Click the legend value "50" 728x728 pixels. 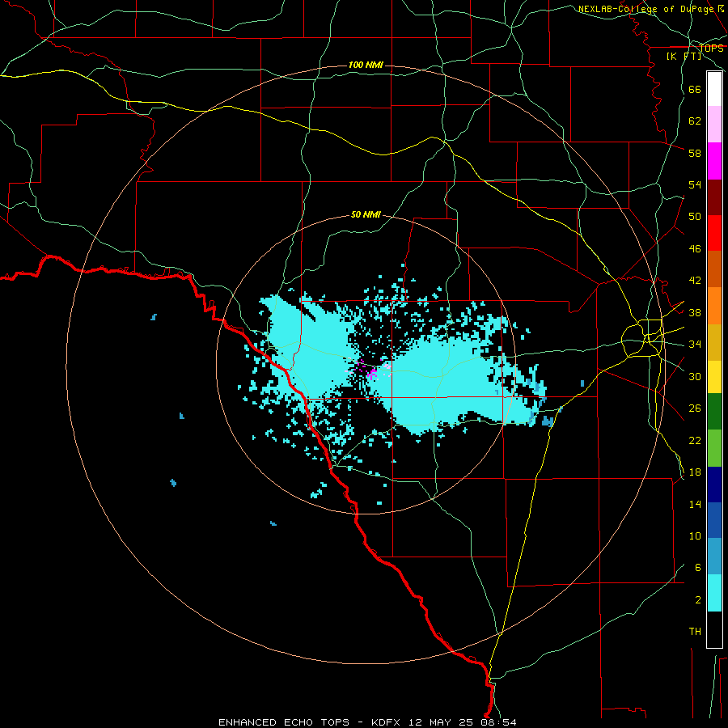click(x=695, y=217)
